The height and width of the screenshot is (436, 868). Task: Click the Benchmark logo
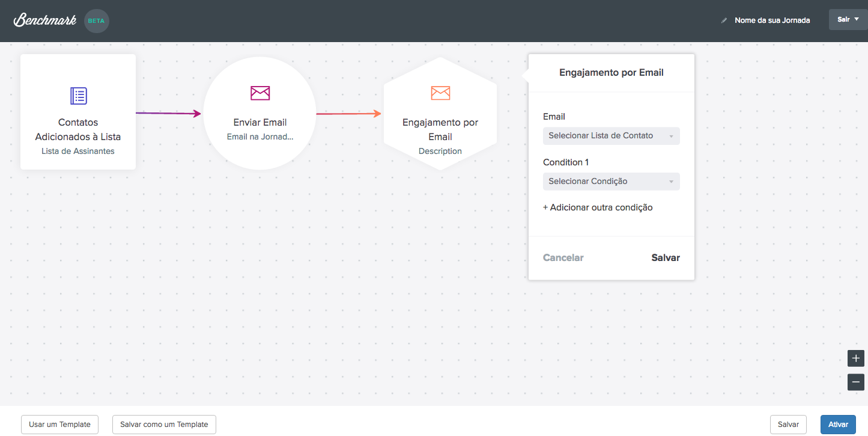coord(45,20)
